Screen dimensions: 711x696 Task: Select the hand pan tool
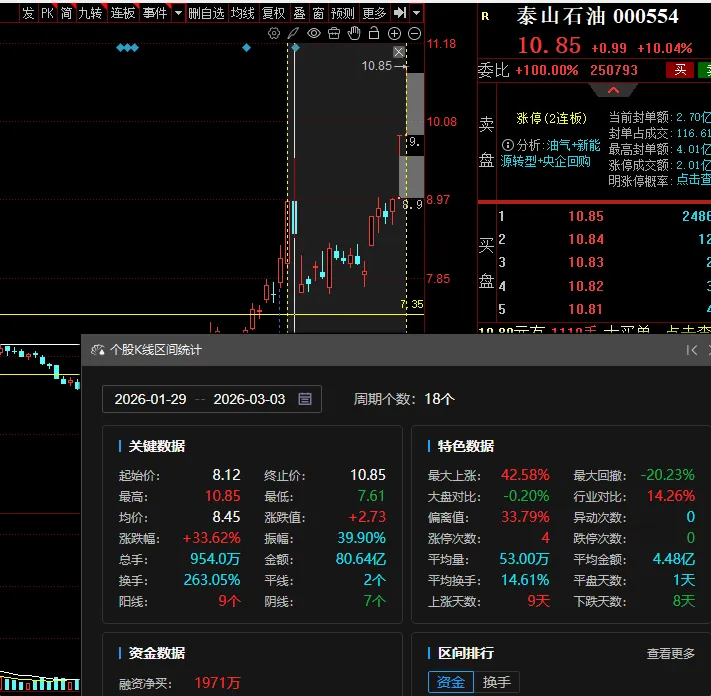(x=354, y=33)
